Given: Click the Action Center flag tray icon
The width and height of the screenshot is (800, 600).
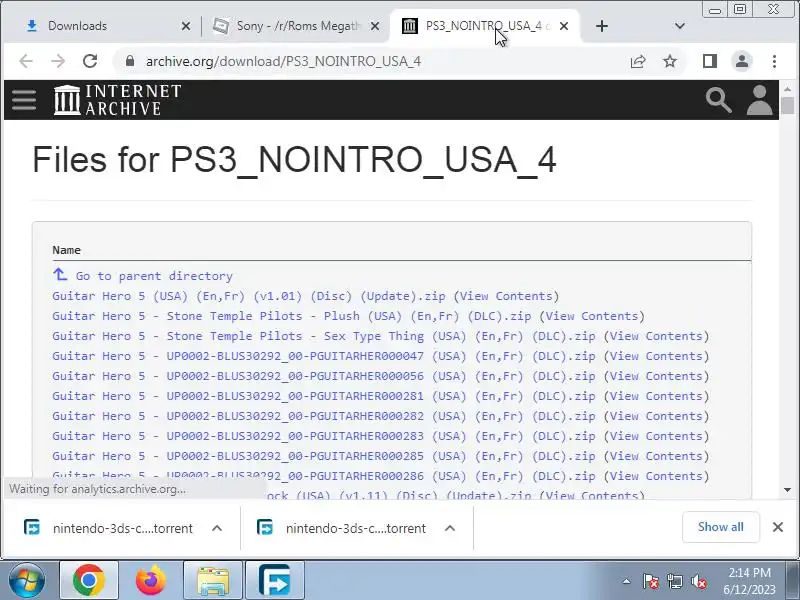Looking at the screenshot, I should point(651,581).
